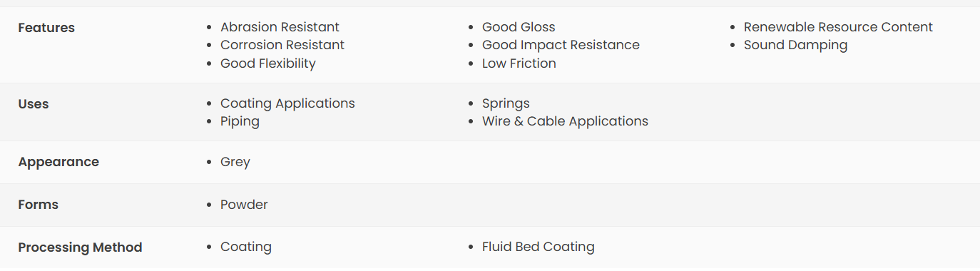Select the Piping use item
The width and height of the screenshot is (980, 271).
[240, 121]
